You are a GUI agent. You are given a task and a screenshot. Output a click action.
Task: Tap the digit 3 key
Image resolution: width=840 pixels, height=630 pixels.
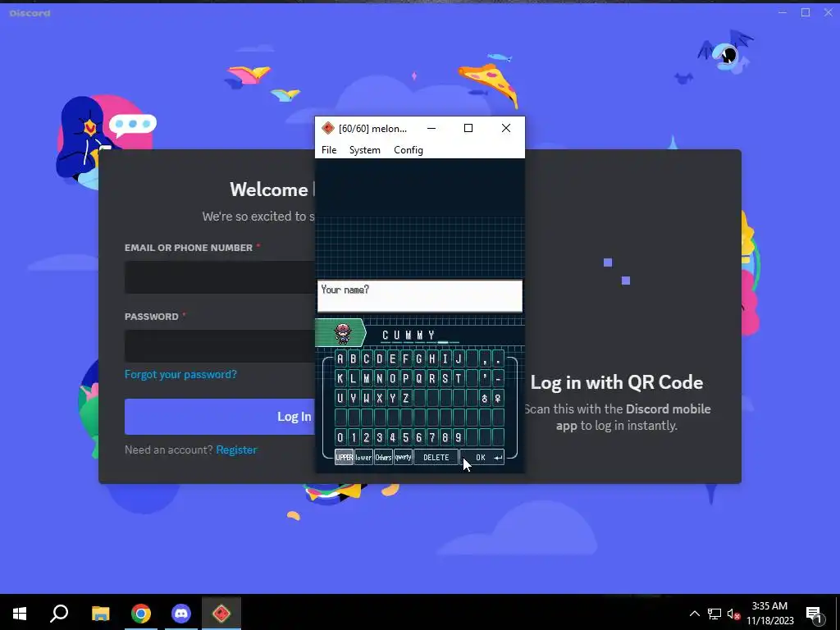pos(379,437)
